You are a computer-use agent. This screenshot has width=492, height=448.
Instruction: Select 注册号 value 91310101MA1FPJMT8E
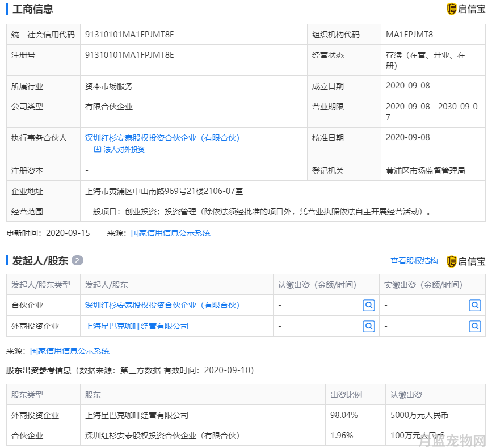click(x=129, y=55)
